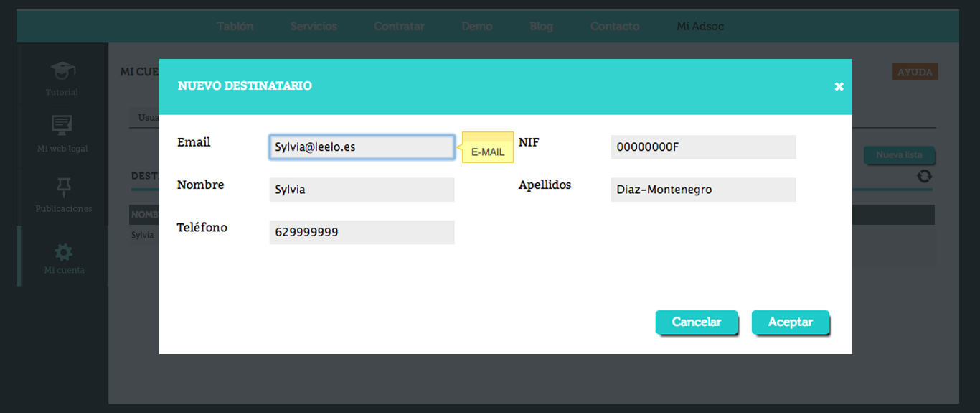
Task: Open Mi web legal monitor icon
Action: pos(62,125)
